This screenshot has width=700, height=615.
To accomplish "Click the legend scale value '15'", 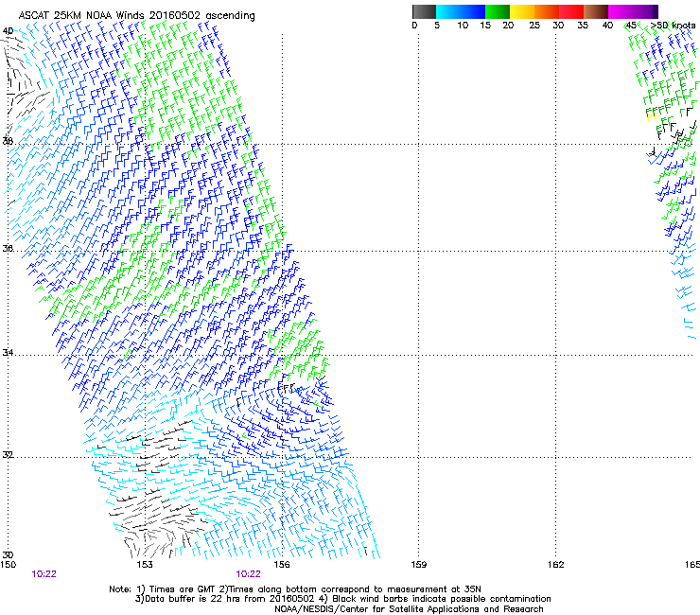I will pos(485,26).
